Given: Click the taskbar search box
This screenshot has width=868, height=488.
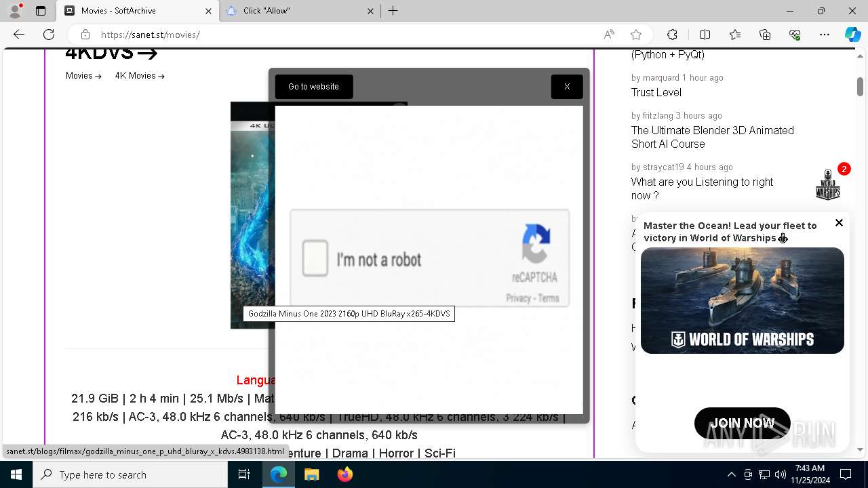Looking at the screenshot, I should (x=130, y=474).
